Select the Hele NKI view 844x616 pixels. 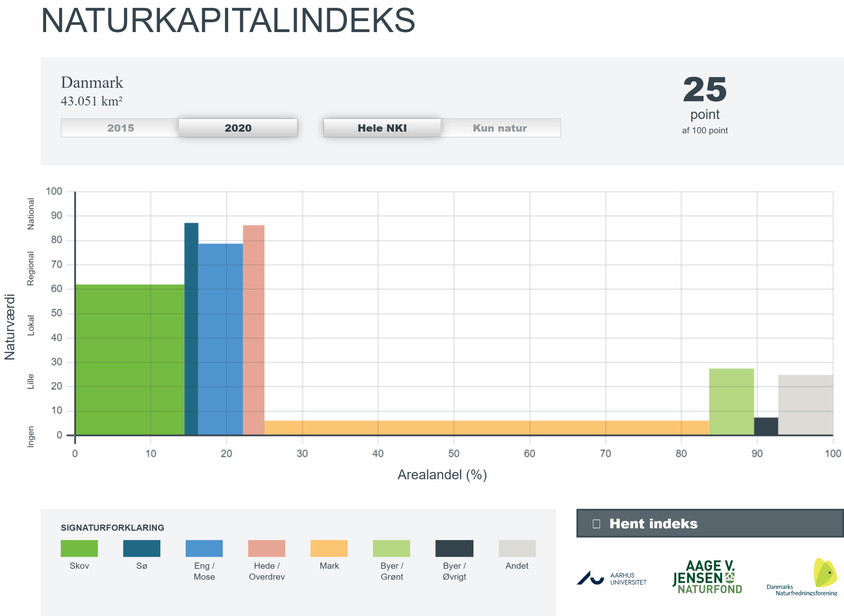(382, 128)
